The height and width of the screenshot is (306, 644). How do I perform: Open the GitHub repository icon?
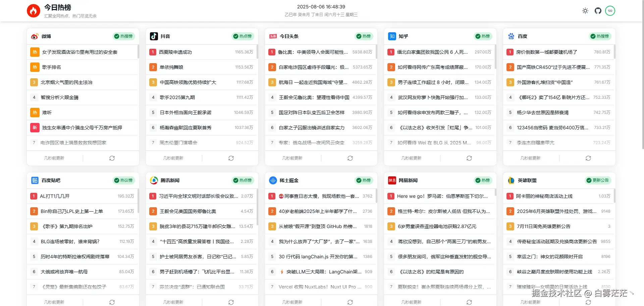pyautogui.click(x=597, y=10)
